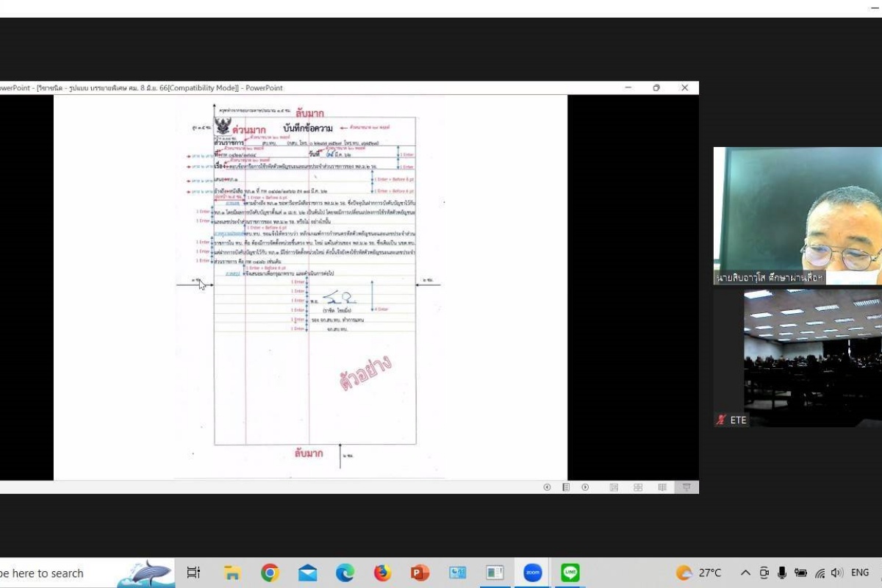The width and height of the screenshot is (882, 588).
Task: Click the PowerPoint window title text
Action: (141, 87)
